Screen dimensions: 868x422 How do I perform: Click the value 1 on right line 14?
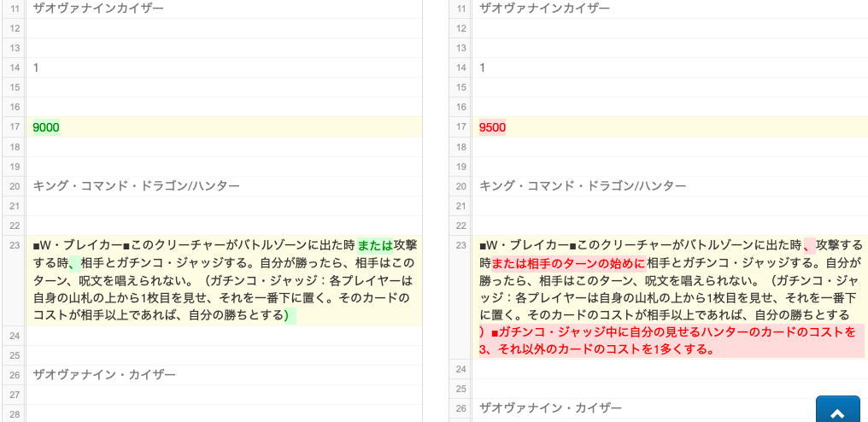482,67
